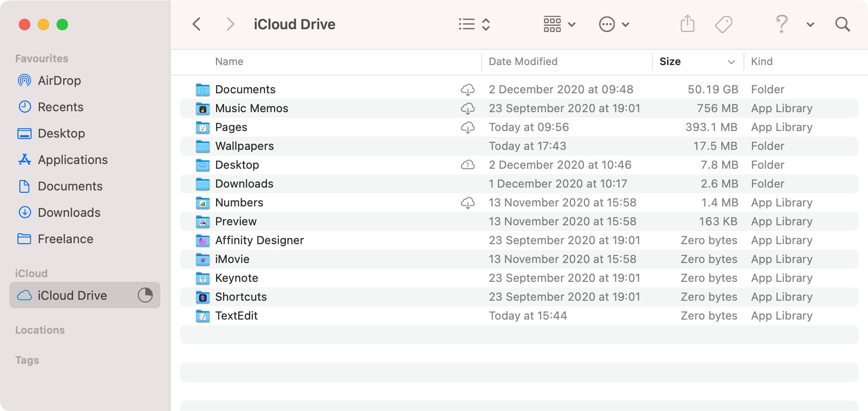Toggle the Size column sort order

698,61
